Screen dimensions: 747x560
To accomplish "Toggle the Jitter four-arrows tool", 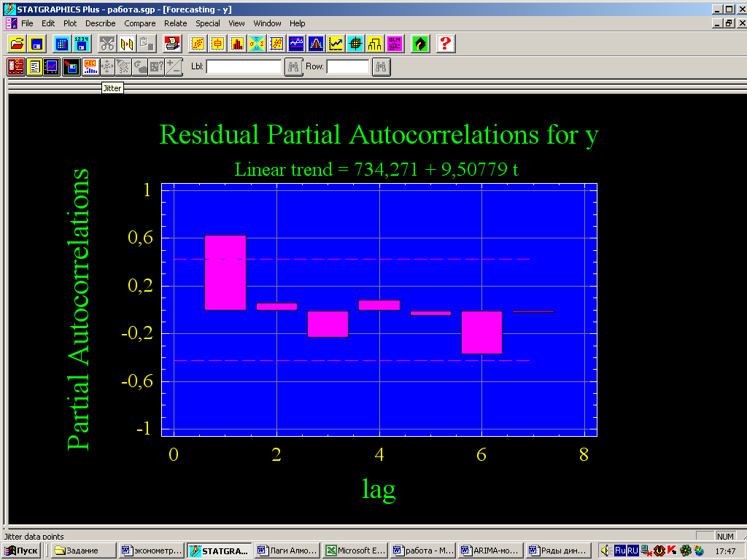I will point(107,66).
